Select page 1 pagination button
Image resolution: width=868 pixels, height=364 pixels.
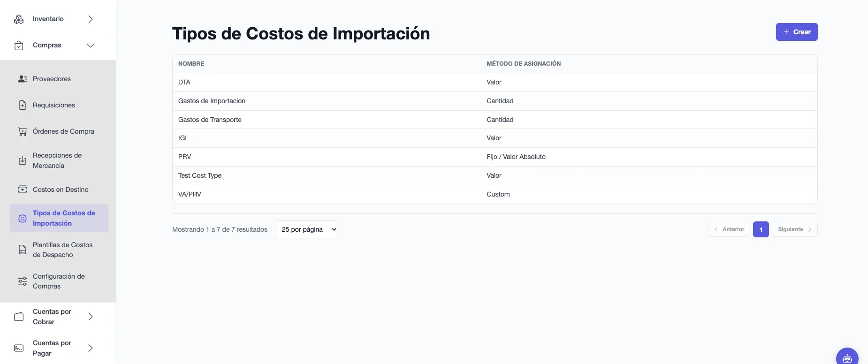pos(761,229)
